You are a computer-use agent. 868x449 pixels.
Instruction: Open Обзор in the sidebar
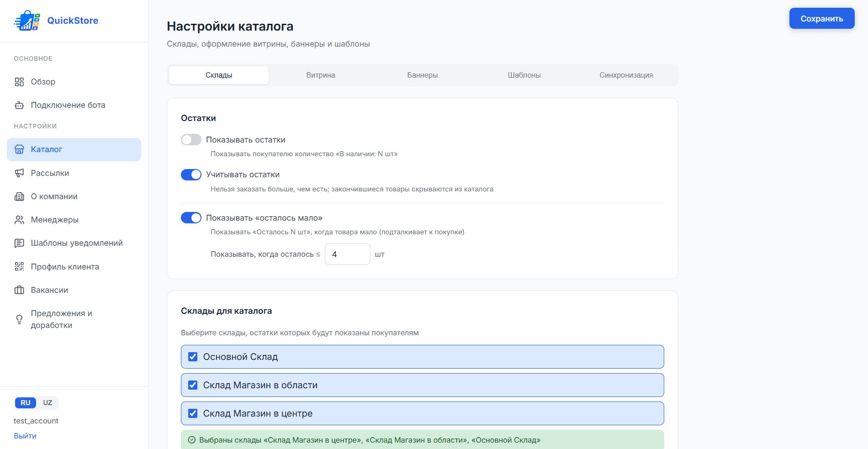(74, 82)
